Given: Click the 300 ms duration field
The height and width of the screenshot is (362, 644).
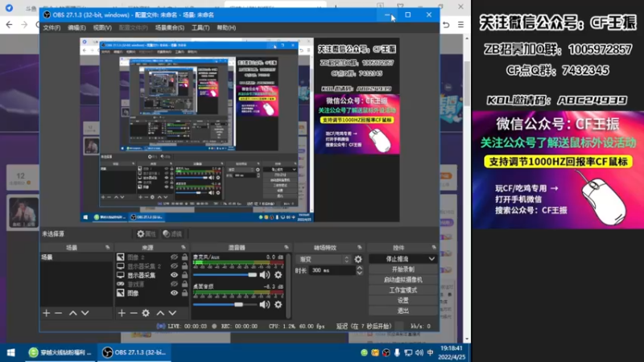Looking at the screenshot, I should coord(332,270).
